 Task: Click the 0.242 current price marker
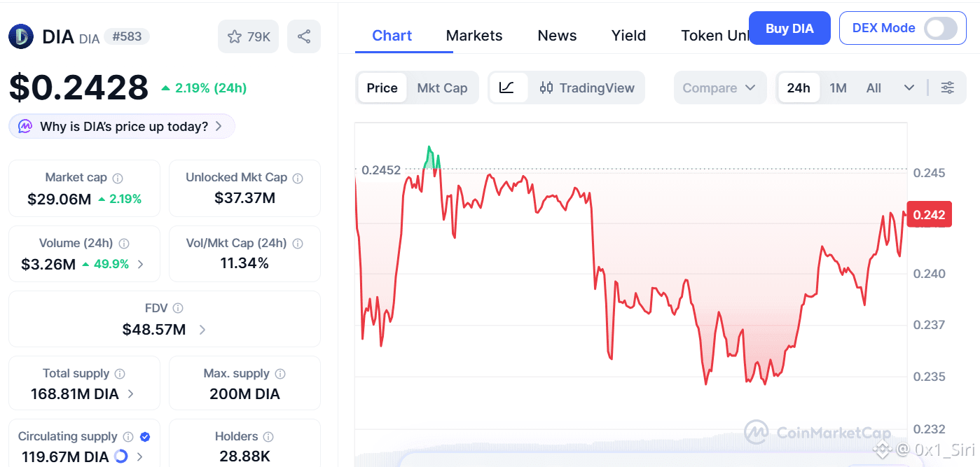[930, 214]
